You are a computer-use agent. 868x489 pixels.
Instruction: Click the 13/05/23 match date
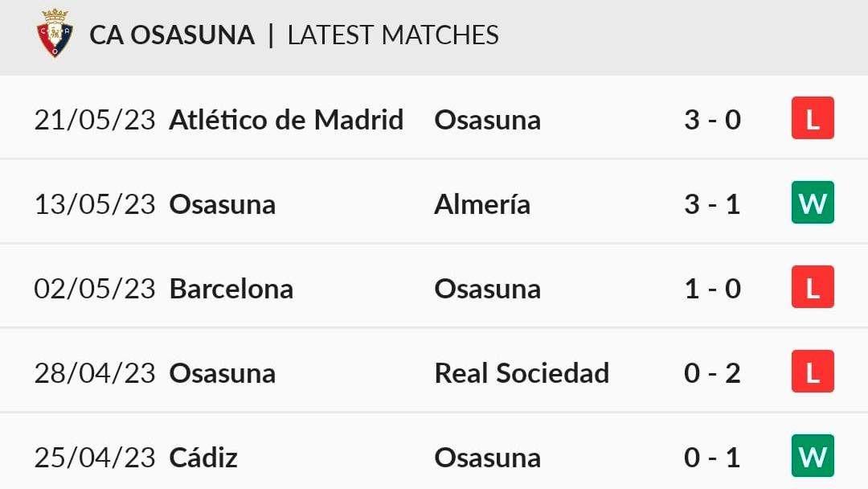[x=95, y=204]
